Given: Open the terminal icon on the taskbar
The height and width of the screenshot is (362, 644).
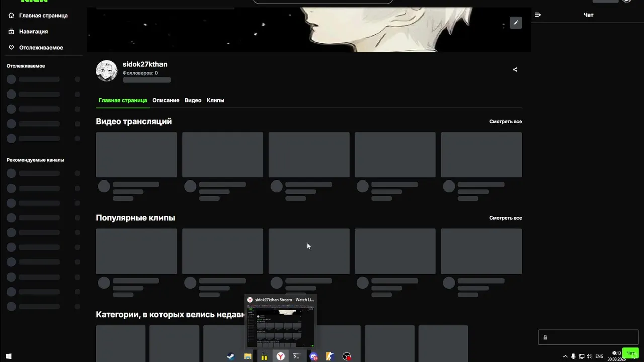Looking at the screenshot, I should point(297,356).
